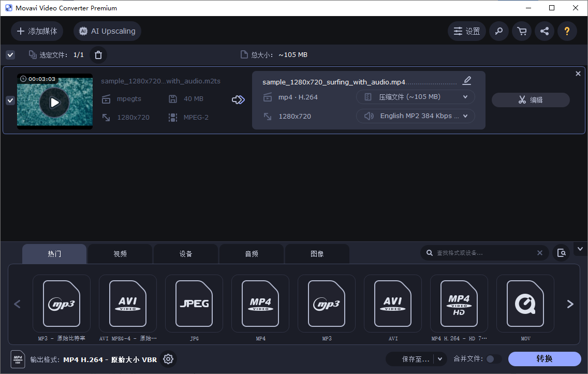Click the rename pencil icon for the output file

[467, 80]
